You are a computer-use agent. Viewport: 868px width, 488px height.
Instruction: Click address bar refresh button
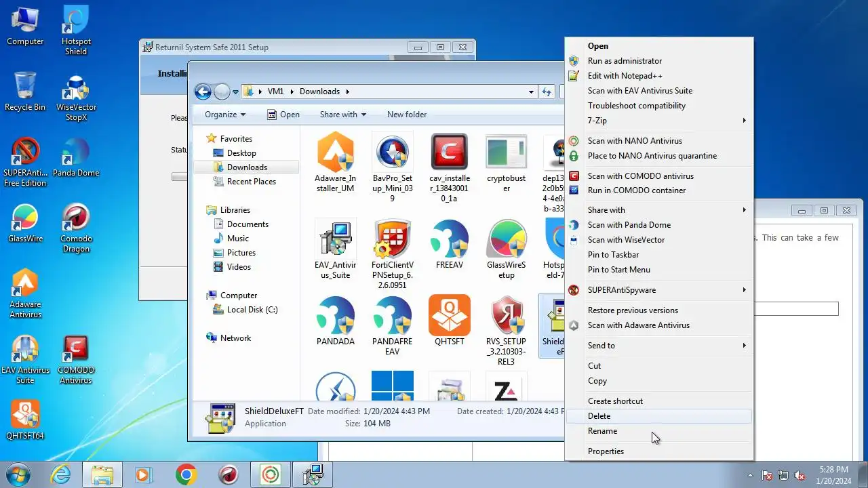pyautogui.click(x=547, y=91)
